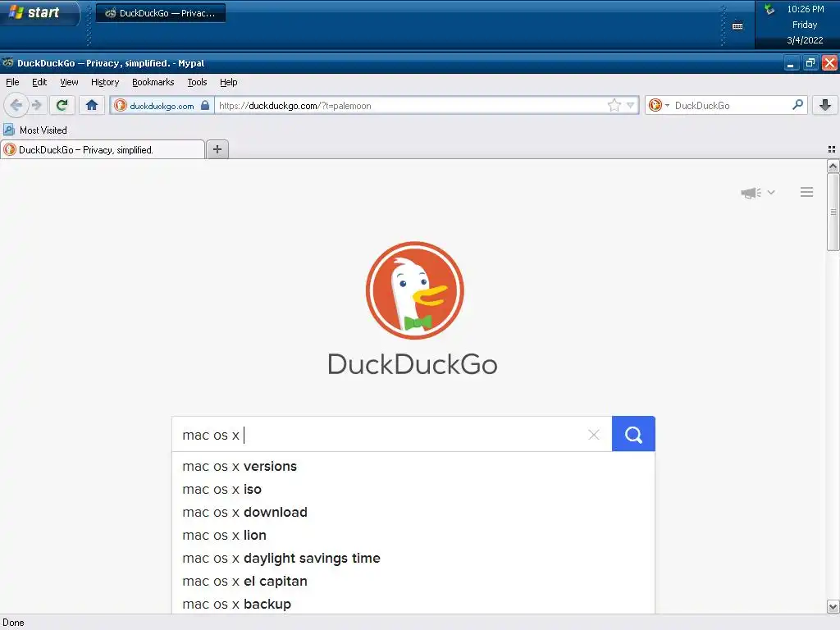Open the address bar history dropdown arrow
This screenshot has width=840, height=630.
(631, 106)
